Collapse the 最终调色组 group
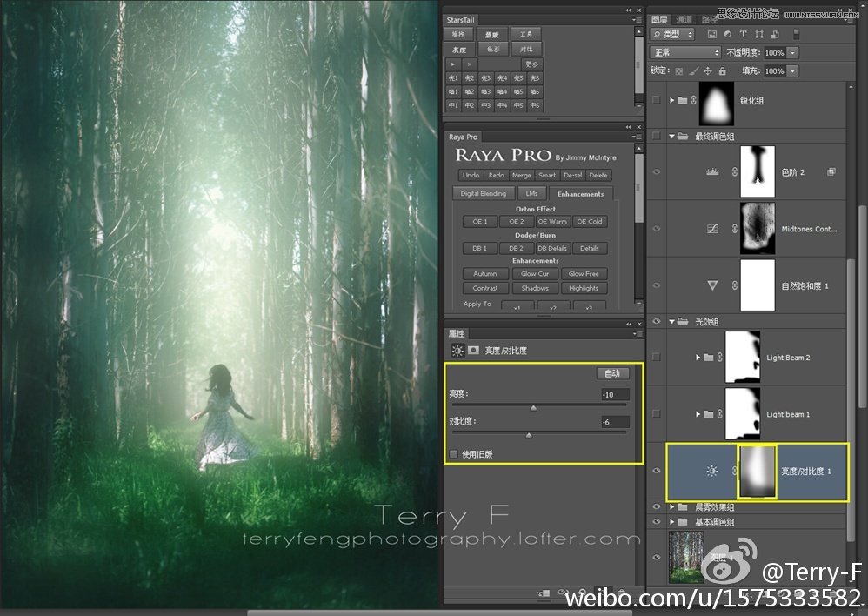The image size is (868, 616). tap(672, 137)
